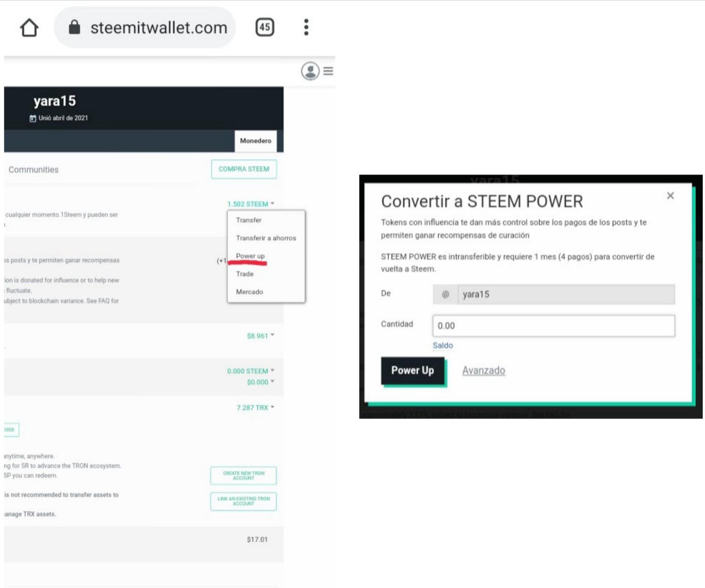Open the user profile avatar icon
Screen dimensions: 705x588
310,71
